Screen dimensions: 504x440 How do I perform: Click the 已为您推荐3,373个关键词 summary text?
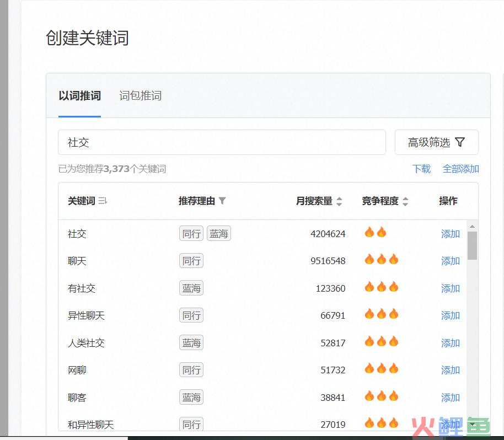tap(112, 169)
